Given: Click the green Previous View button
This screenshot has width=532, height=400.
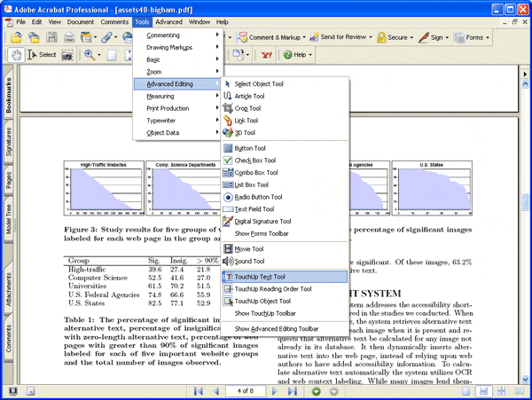Looking at the screenshot, I should point(317,391).
